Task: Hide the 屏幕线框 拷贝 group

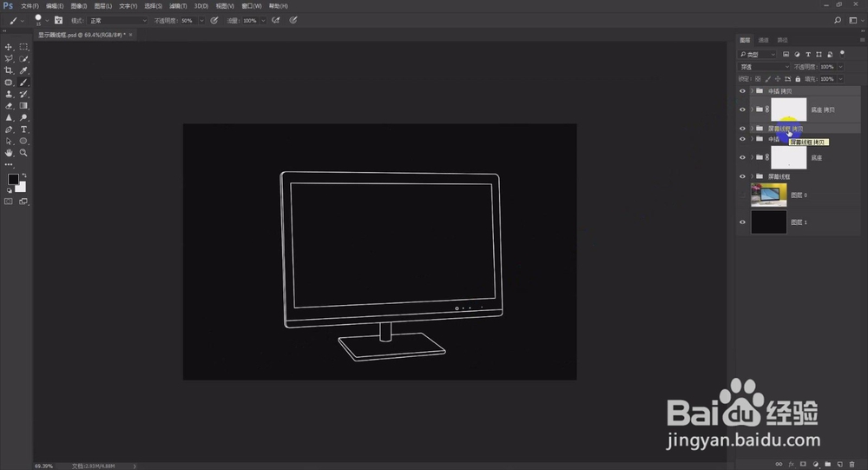Action: [742, 129]
